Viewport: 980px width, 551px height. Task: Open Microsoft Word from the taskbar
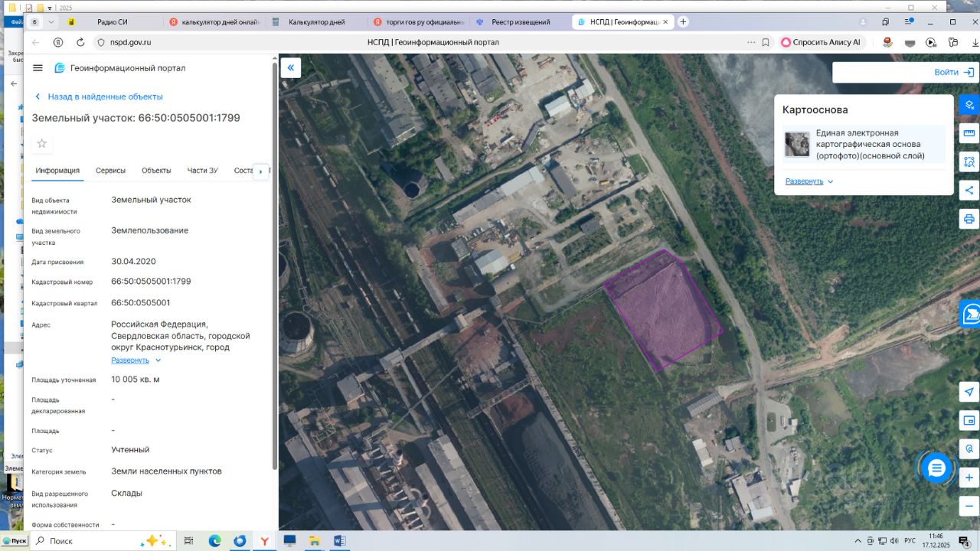(339, 541)
